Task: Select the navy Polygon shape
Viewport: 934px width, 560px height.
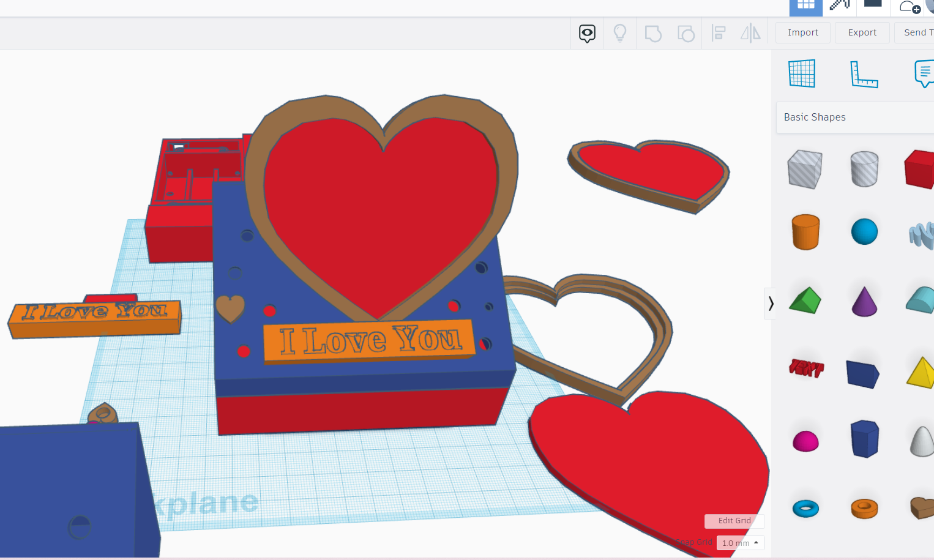Action: (864, 439)
